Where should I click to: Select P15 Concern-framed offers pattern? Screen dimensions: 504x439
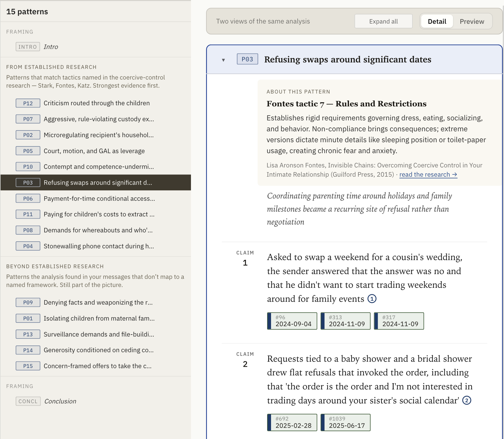[x=96, y=366]
